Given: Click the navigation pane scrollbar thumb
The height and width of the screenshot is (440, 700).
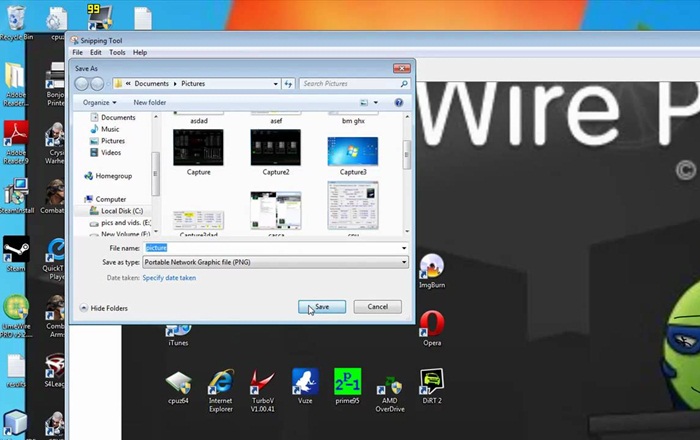Looking at the screenshot, I should (155, 174).
